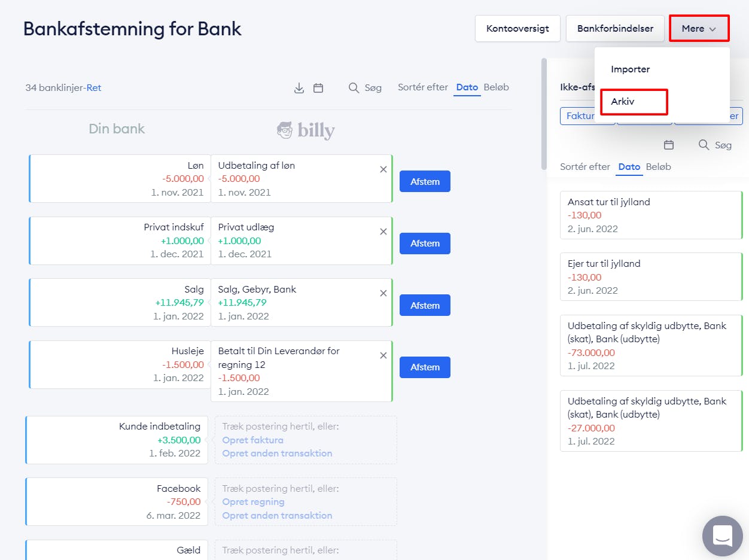Sort unreconciled postings by Dato
Image resolution: width=749 pixels, height=560 pixels.
pos(629,167)
